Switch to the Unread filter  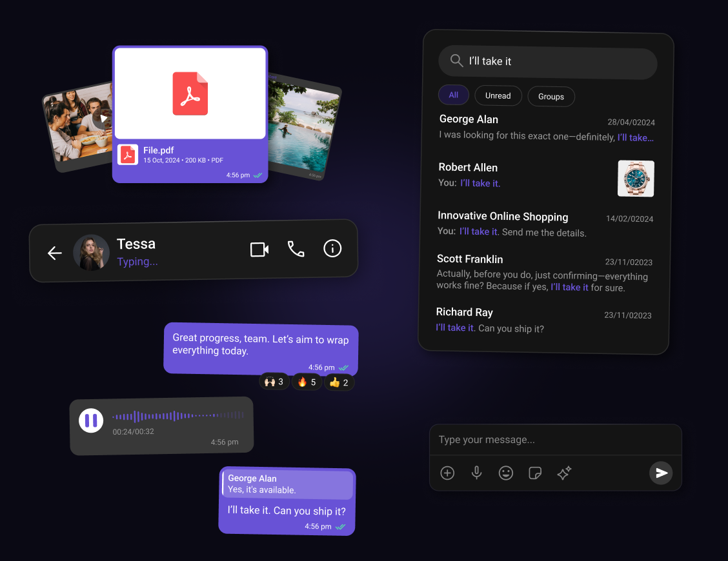(x=498, y=95)
